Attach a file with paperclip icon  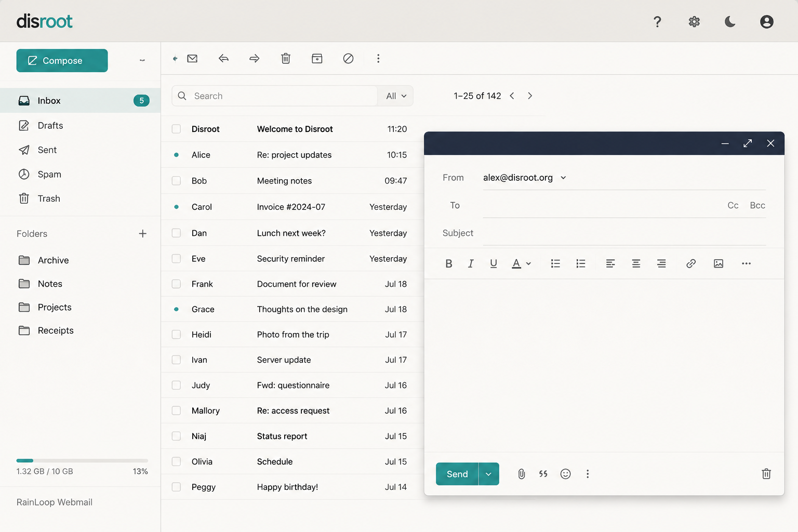522,474
